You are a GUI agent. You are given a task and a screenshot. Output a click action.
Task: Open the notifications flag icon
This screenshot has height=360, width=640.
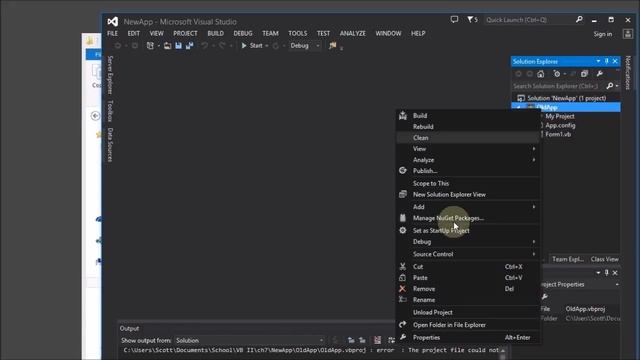pyautogui.click(x=472, y=20)
